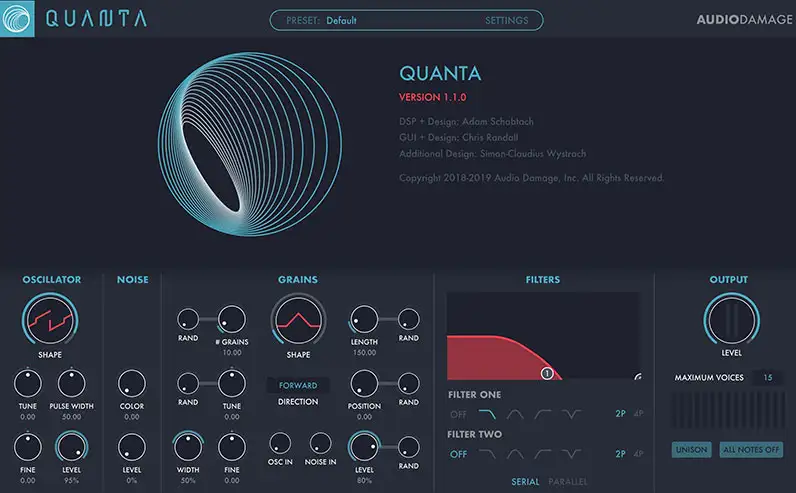Select Filter Two band-pass shape icon
This screenshot has height=493, width=796.
[x=515, y=454]
